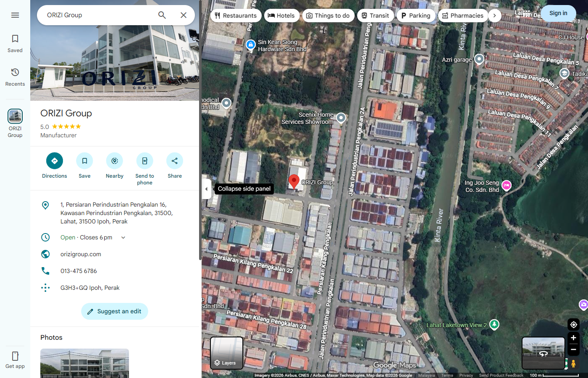
Task: Click Malaysia region footer link
Action: 426,375
